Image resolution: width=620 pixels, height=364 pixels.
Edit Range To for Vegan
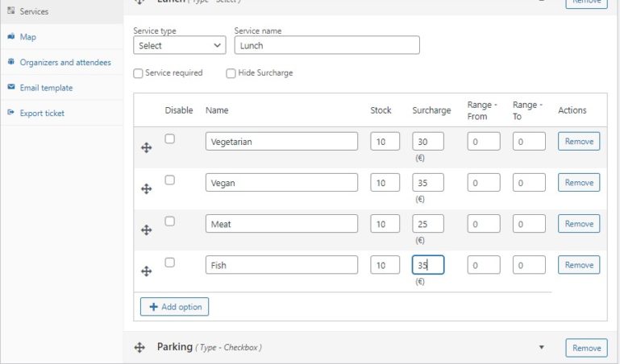coord(529,183)
